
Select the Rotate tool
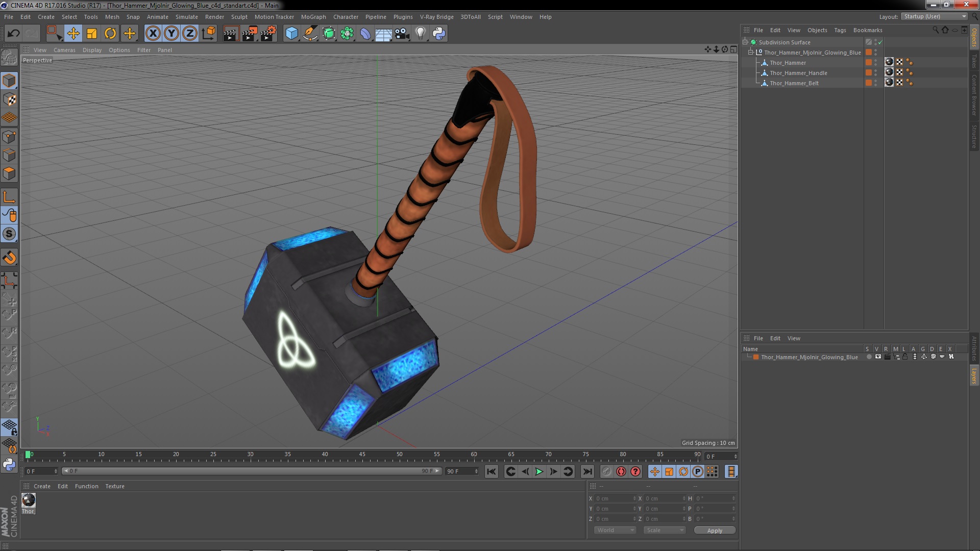(110, 34)
